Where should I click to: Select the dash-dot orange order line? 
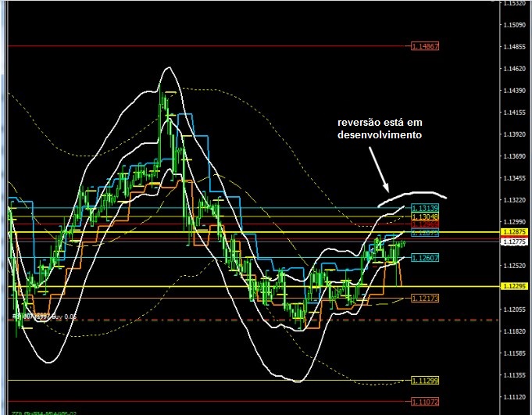tap(234, 320)
